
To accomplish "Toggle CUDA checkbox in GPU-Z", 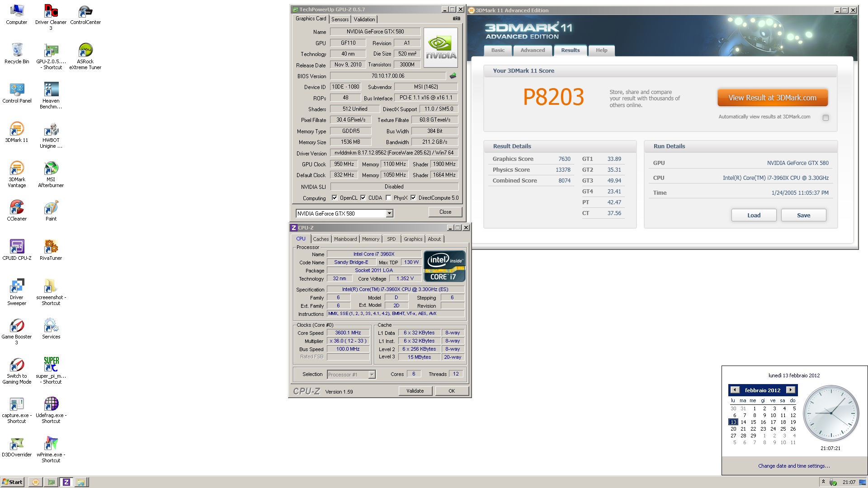I will tap(363, 197).
